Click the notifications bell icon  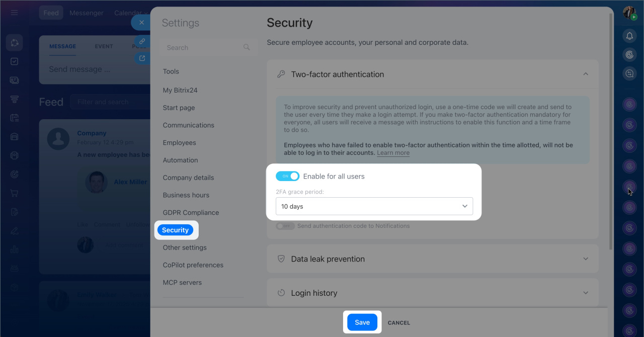[629, 36]
